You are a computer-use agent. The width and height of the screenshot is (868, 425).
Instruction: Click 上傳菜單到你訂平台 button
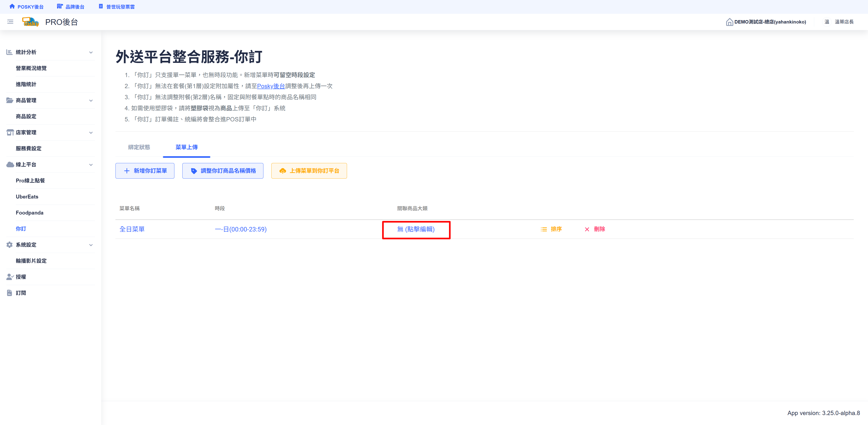click(309, 171)
